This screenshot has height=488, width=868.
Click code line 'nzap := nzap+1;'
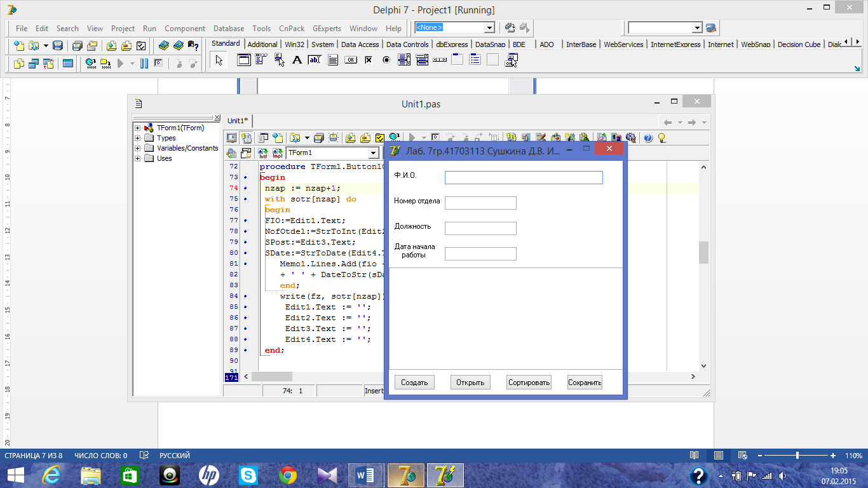pos(302,188)
